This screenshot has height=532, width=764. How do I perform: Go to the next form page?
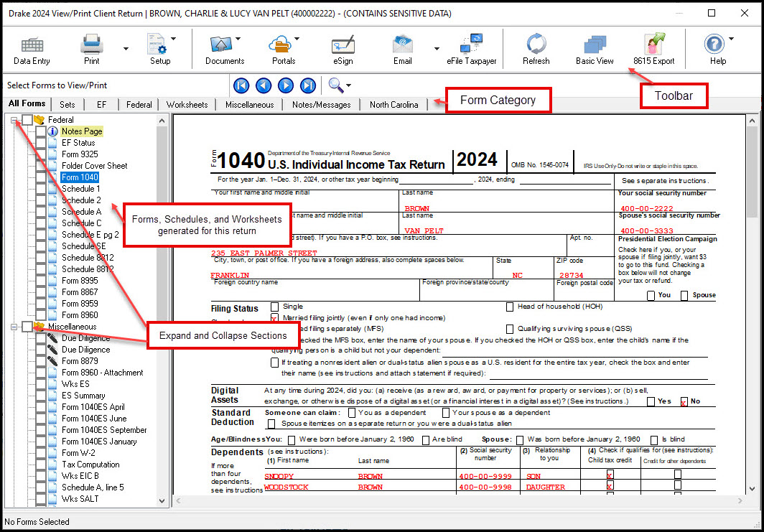pyautogui.click(x=286, y=85)
